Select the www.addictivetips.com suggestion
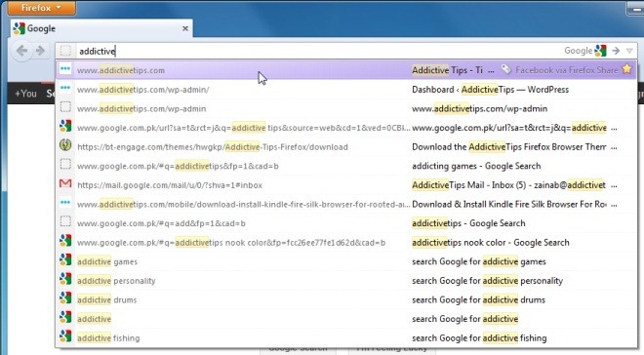 (x=346, y=70)
